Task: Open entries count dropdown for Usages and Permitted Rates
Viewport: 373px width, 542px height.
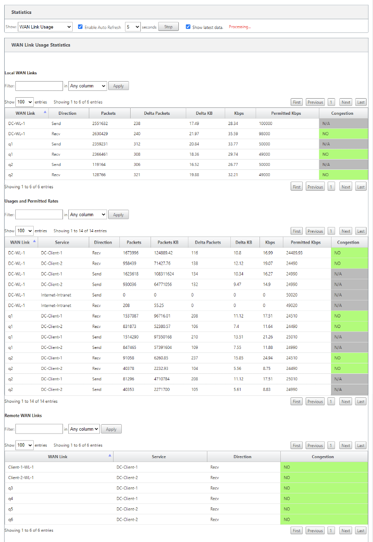Action: pos(24,231)
